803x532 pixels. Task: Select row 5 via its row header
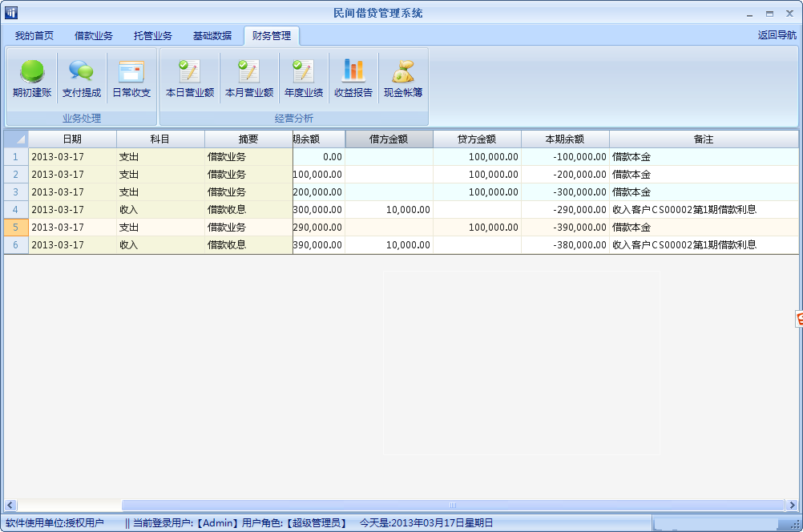(x=16, y=228)
